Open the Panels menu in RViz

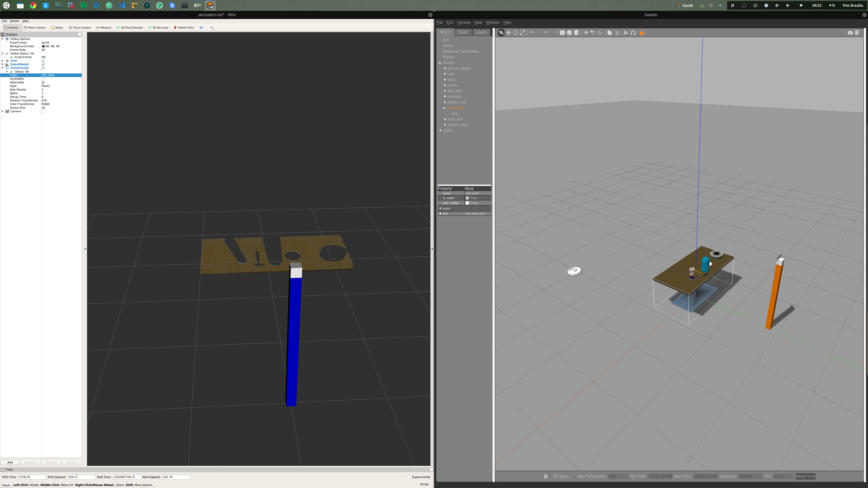[x=14, y=21]
